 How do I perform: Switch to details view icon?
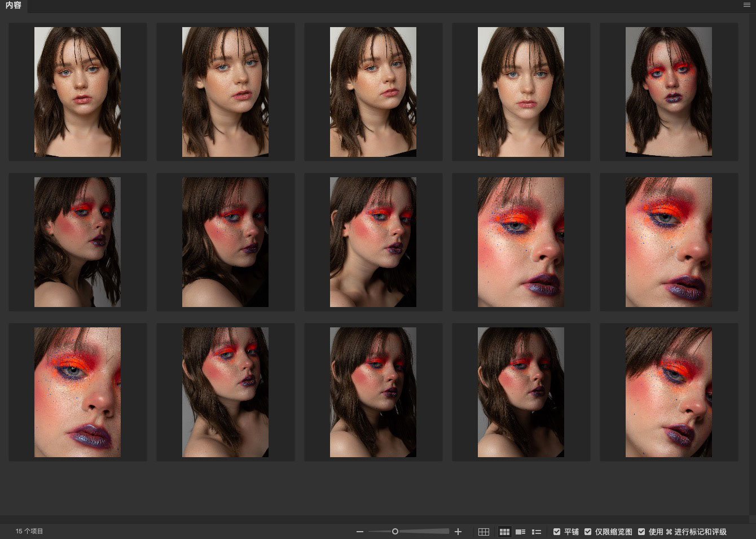tap(520, 532)
